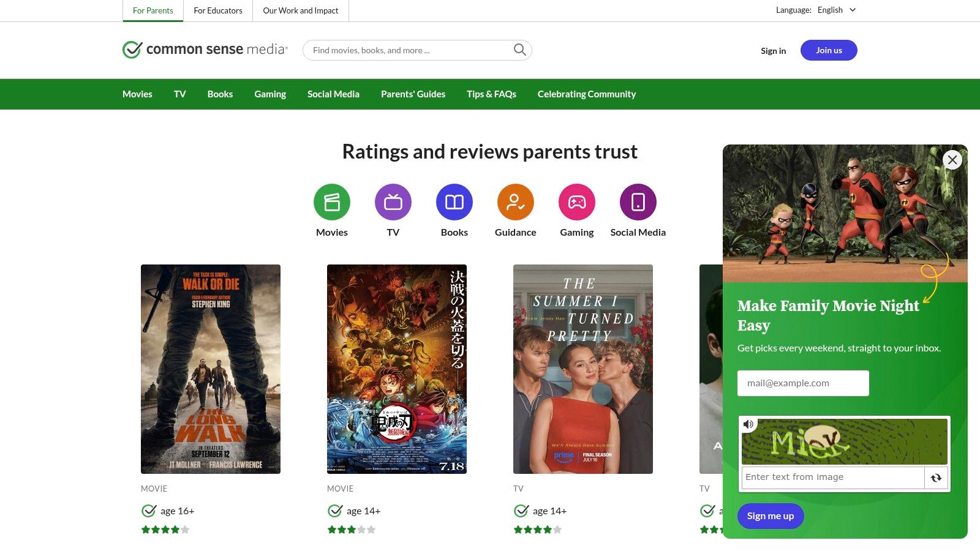Click the mail@example.com email field

point(802,383)
